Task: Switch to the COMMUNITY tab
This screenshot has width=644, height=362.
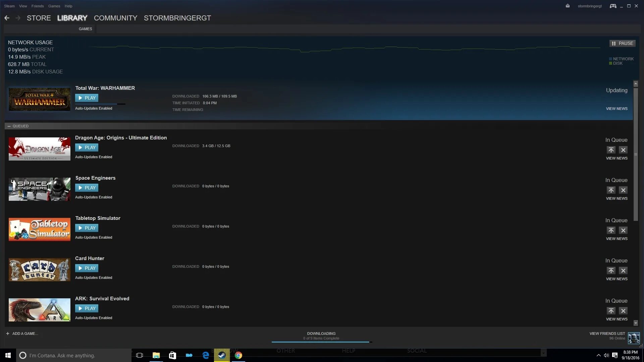Action: (116, 18)
